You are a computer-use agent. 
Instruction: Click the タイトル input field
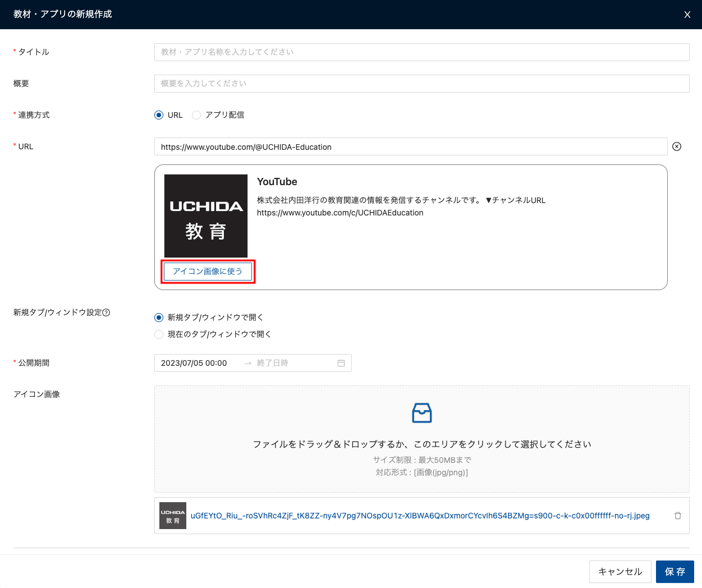click(421, 52)
